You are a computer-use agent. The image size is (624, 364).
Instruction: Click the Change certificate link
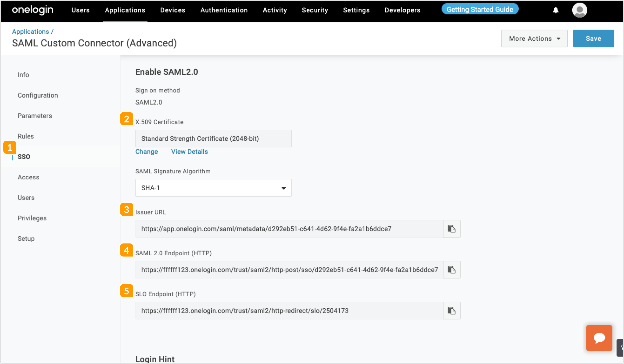point(147,152)
